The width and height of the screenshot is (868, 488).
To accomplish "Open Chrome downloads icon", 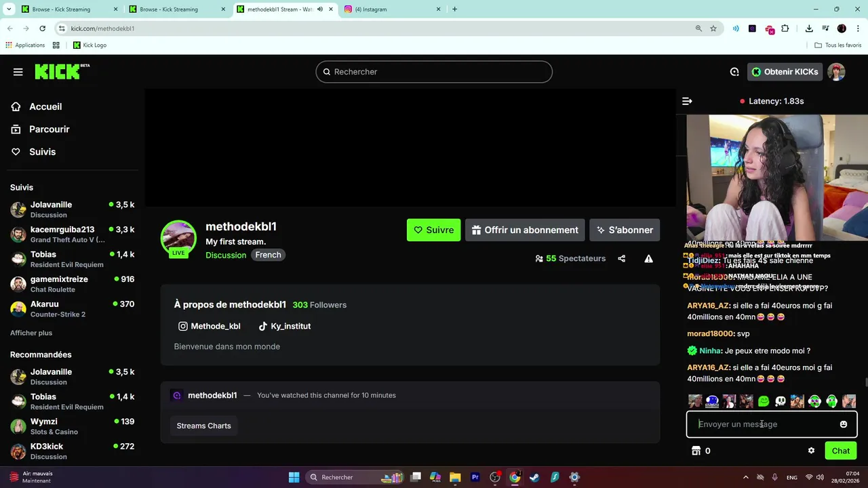I will 809,28.
